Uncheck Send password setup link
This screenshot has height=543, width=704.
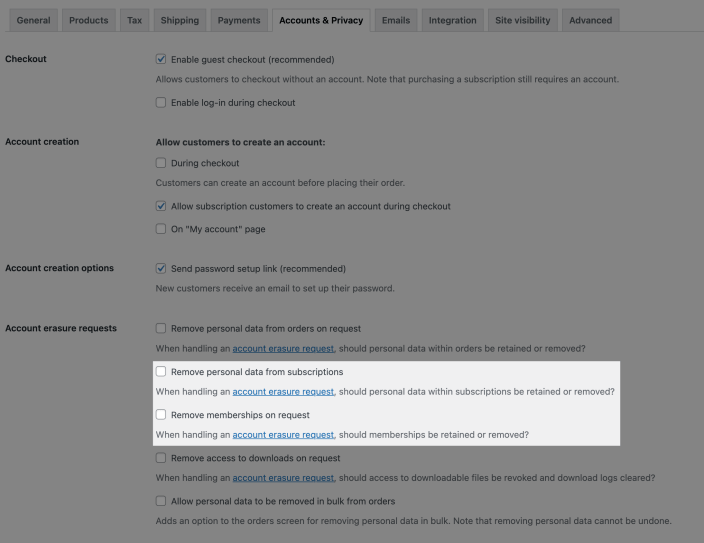[x=161, y=268]
